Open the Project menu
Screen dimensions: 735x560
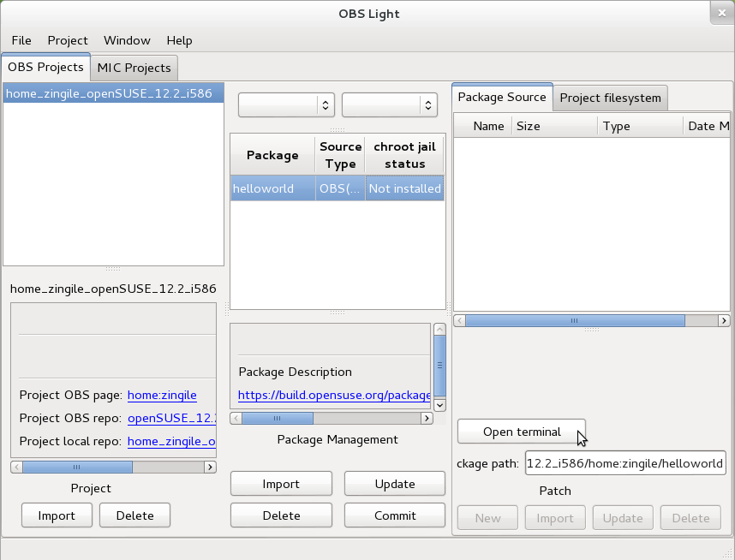click(67, 40)
